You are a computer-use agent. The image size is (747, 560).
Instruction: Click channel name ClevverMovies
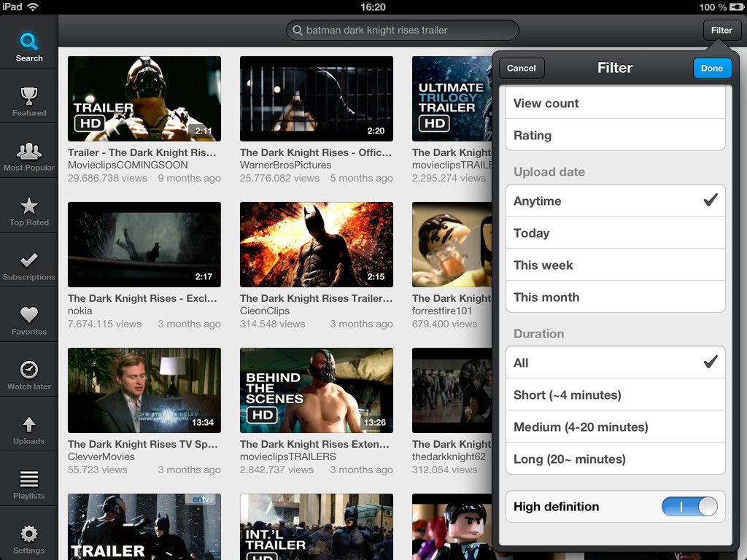coord(101,456)
